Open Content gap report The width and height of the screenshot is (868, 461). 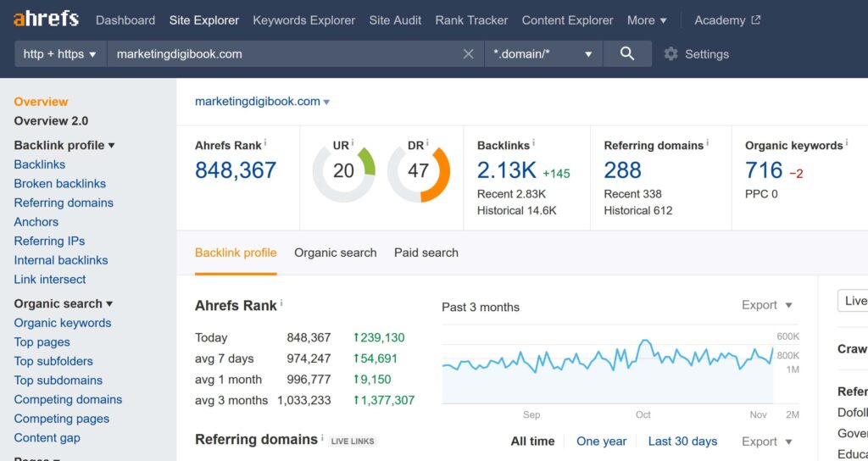[x=47, y=438]
